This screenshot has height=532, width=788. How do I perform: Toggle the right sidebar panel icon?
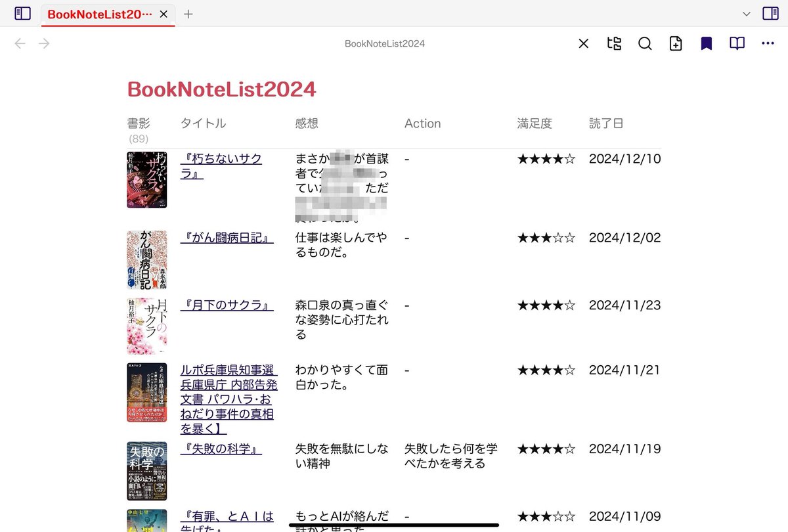[x=770, y=13]
